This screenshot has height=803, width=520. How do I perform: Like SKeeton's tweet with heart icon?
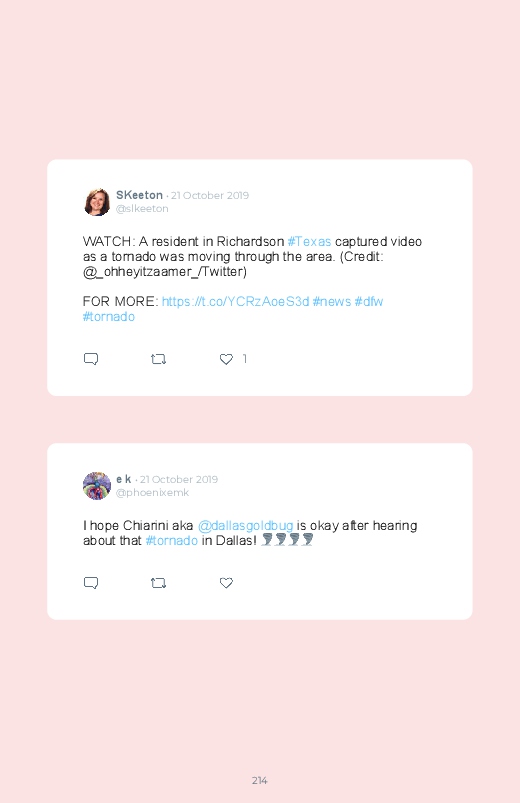[x=226, y=359]
